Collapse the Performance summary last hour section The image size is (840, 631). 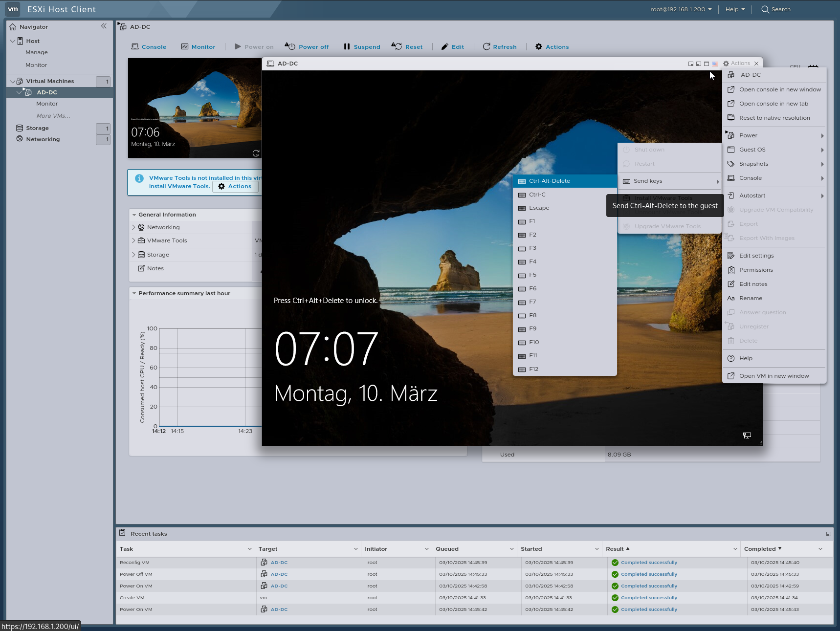134,293
